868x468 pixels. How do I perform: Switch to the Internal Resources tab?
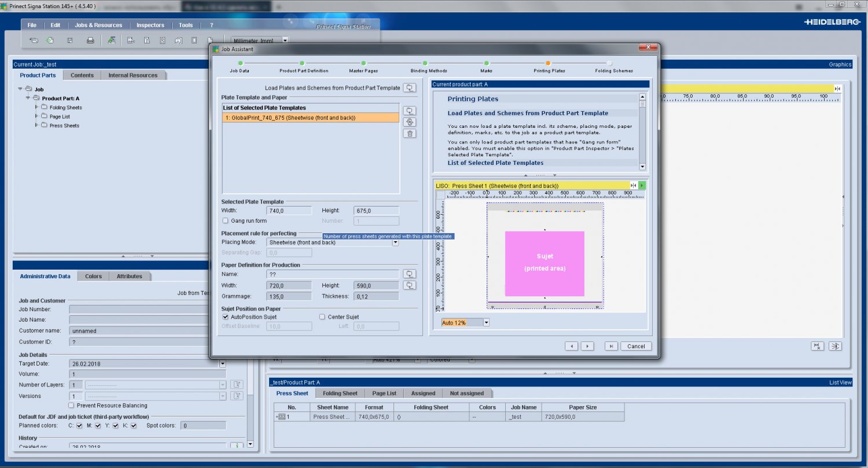pos(133,75)
